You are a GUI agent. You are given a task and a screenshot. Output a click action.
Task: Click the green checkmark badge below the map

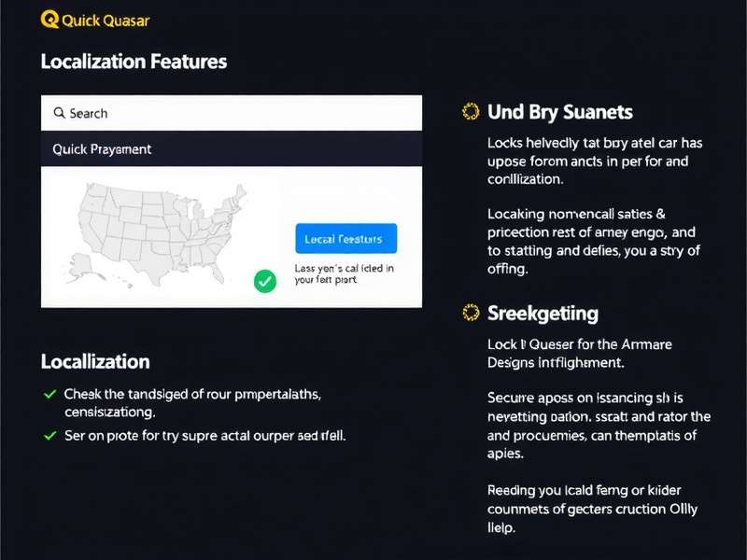264,280
